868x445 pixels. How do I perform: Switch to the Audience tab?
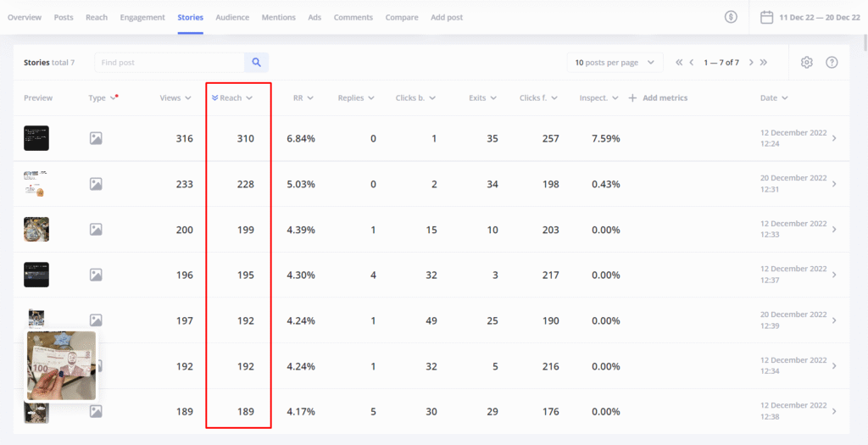pyautogui.click(x=232, y=17)
